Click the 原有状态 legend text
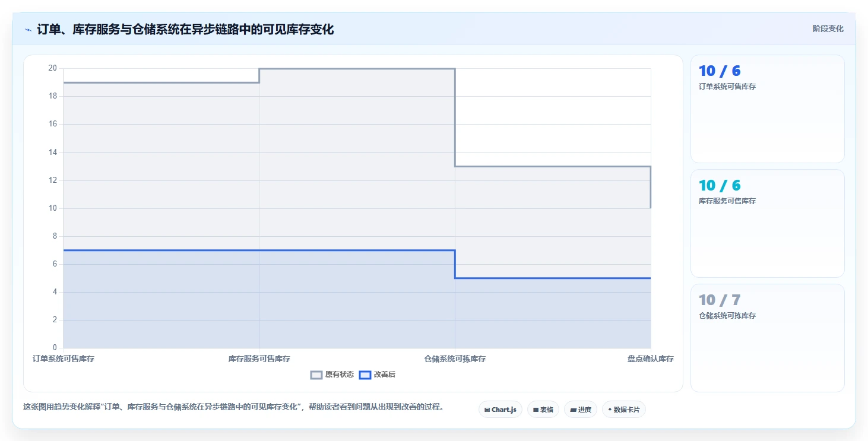868x441 pixels. 340,375
